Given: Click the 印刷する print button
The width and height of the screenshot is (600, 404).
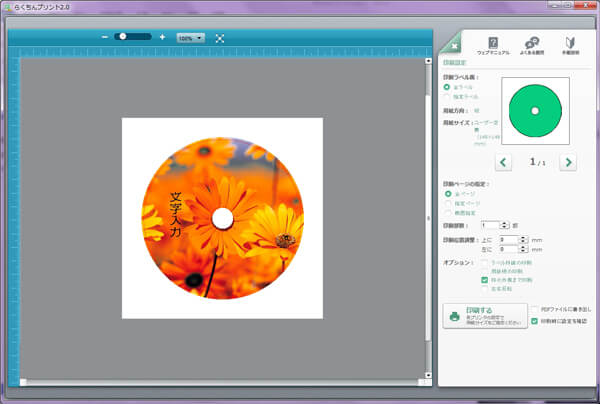Looking at the screenshot, I should tap(485, 316).
